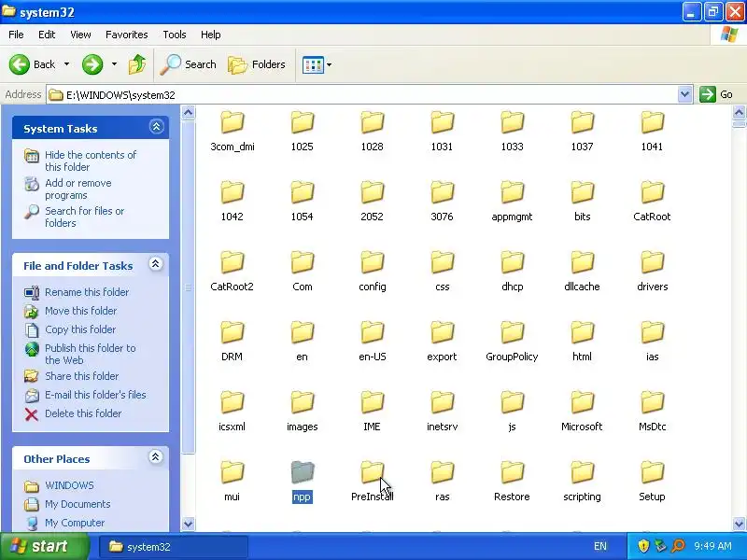Select the 3com_dmi folder
Image resolution: width=747 pixels, height=560 pixels.
233,132
